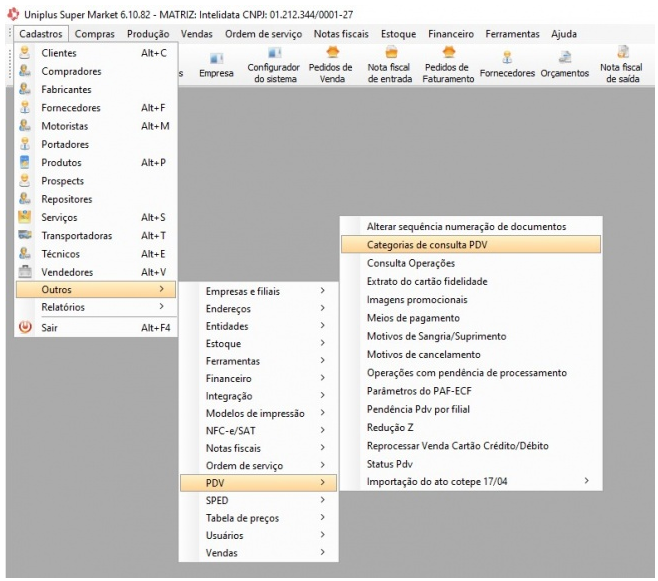Click the Orçamentos toolbar icon
658x581 pixels.
click(565, 58)
